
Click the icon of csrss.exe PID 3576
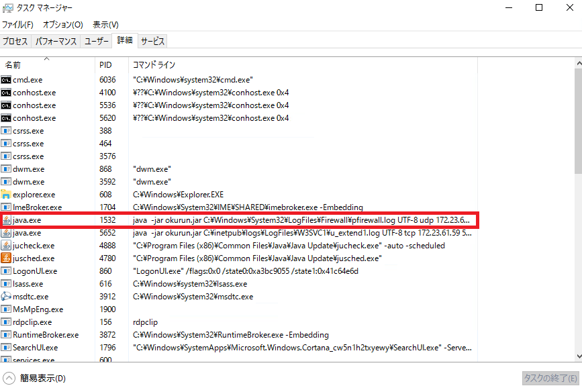coord(6,156)
